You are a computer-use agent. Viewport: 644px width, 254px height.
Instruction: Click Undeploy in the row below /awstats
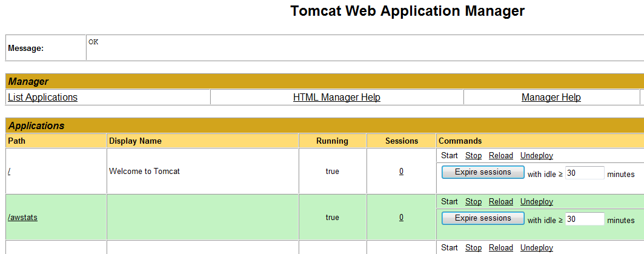(537, 248)
